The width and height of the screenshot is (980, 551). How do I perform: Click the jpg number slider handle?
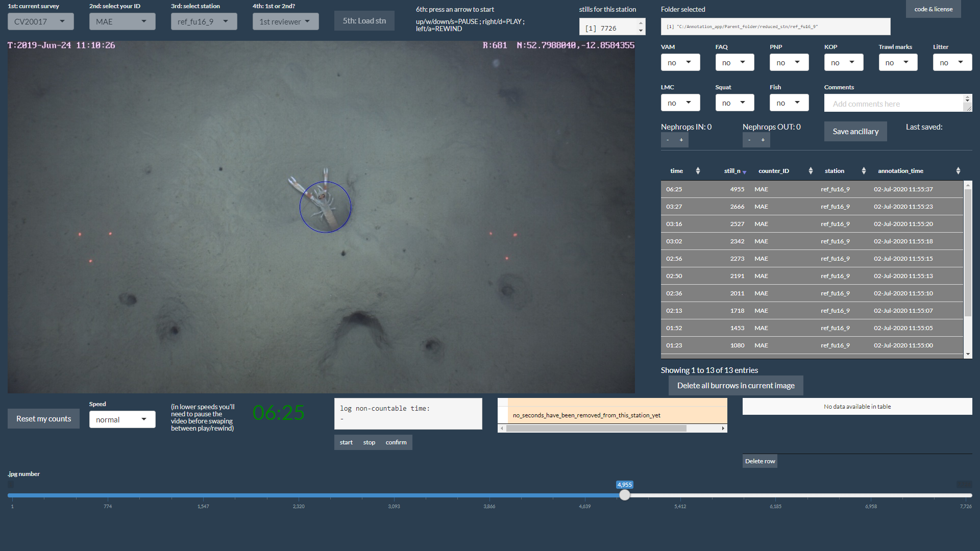click(x=624, y=495)
